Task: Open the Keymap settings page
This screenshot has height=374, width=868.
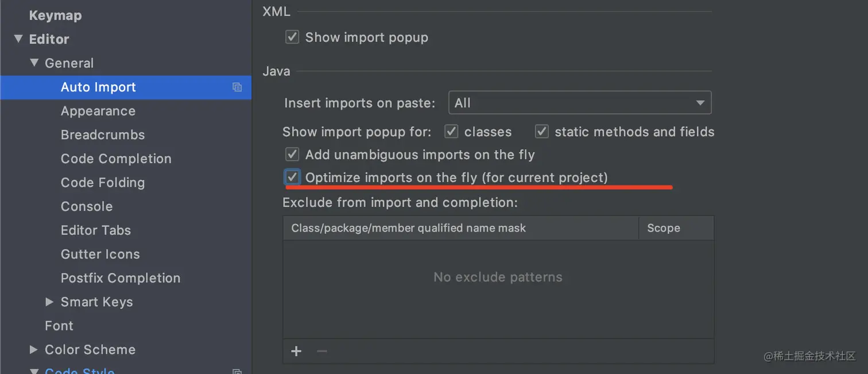Action: 55,16
